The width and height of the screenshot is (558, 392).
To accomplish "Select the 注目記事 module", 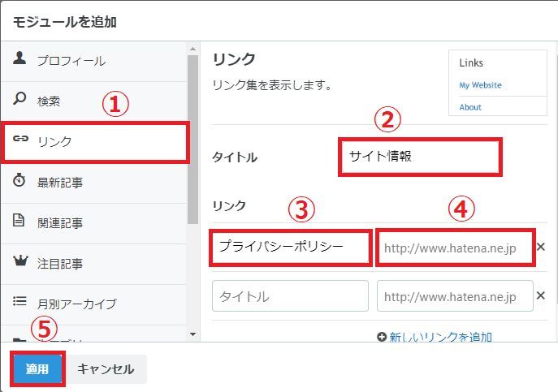I will (93, 264).
